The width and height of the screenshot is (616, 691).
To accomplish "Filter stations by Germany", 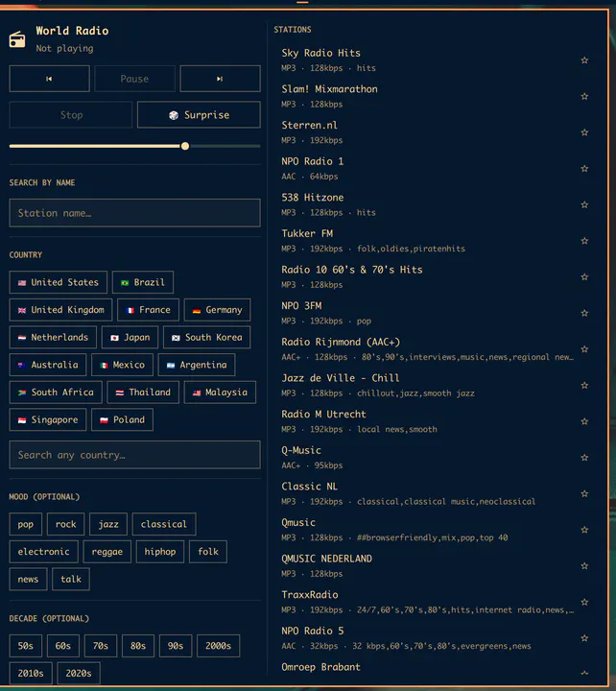I will (217, 310).
